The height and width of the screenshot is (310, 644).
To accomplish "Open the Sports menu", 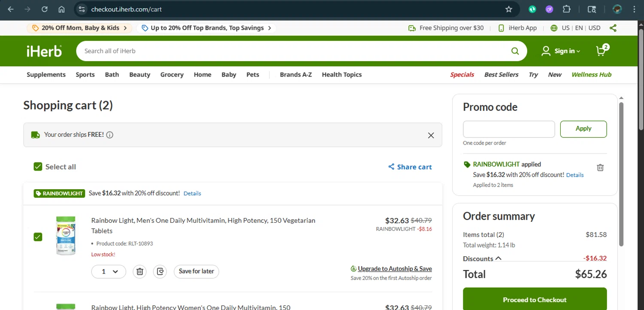I will 85,75.
